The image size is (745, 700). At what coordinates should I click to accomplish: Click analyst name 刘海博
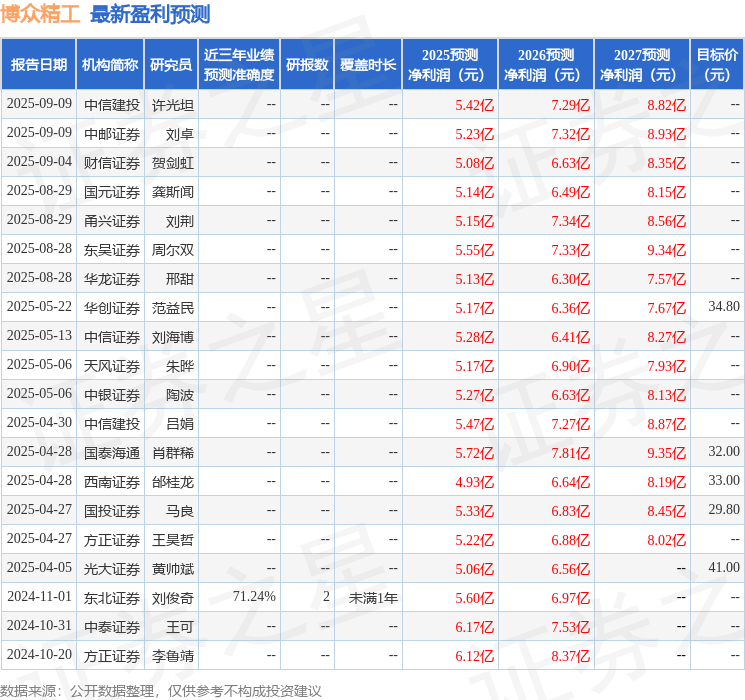pyautogui.click(x=172, y=337)
